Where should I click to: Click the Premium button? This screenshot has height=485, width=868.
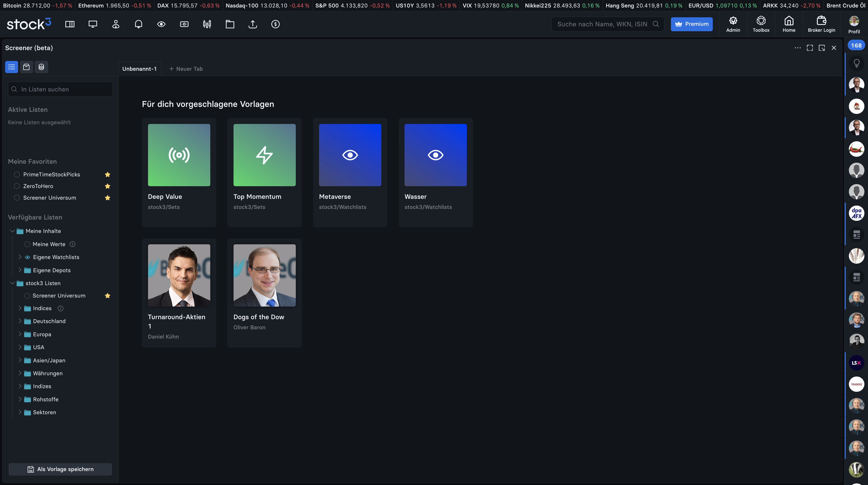[x=692, y=24]
